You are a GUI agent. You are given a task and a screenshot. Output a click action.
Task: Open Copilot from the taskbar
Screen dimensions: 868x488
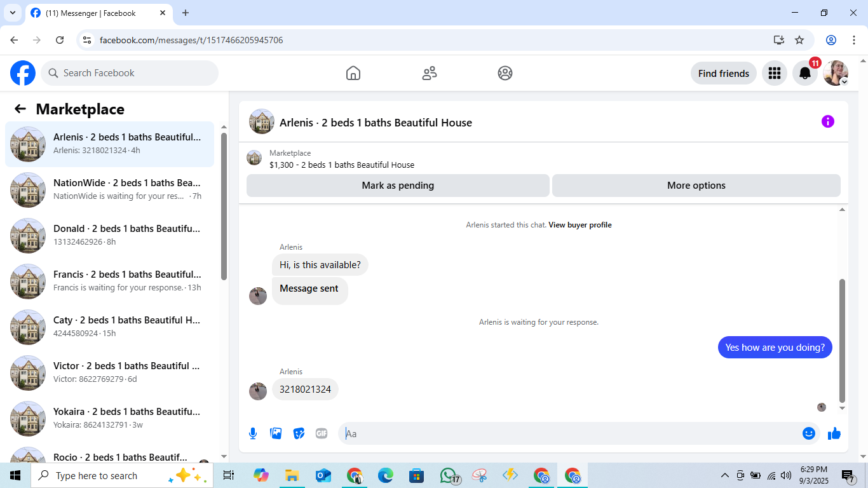click(x=261, y=475)
